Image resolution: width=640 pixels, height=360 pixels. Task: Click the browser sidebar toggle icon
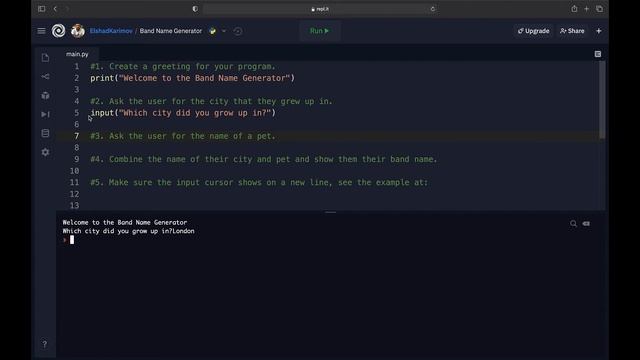pyautogui.click(x=41, y=9)
